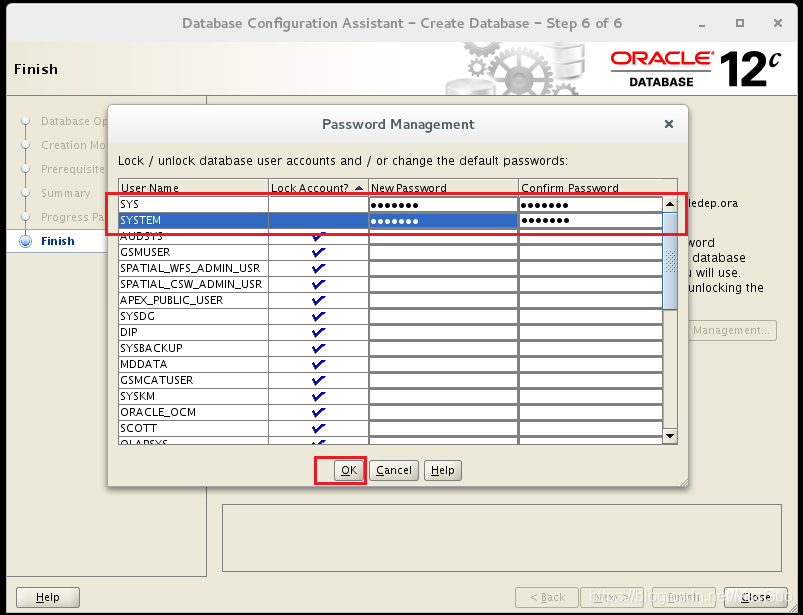This screenshot has height=615, width=803.
Task: Click the Summary step bullet in the sidebar
Action: [26, 193]
